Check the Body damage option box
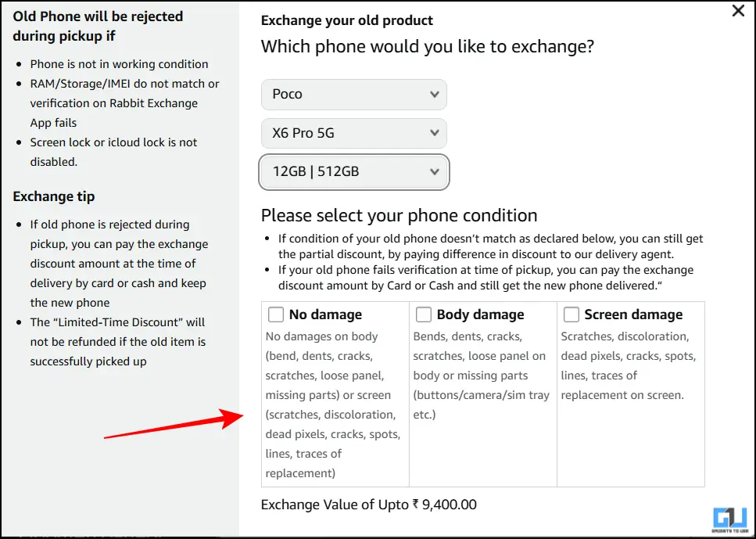The width and height of the screenshot is (756, 539). [424, 314]
